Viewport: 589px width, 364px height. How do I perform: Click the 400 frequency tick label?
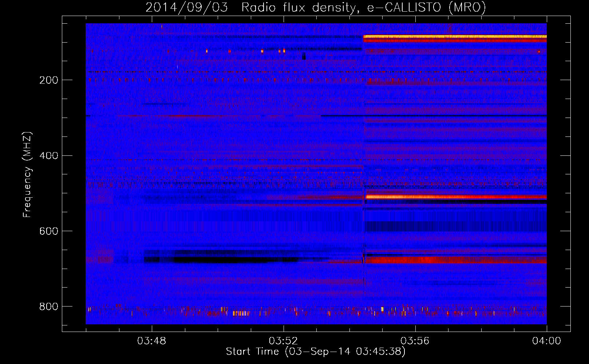pos(49,156)
